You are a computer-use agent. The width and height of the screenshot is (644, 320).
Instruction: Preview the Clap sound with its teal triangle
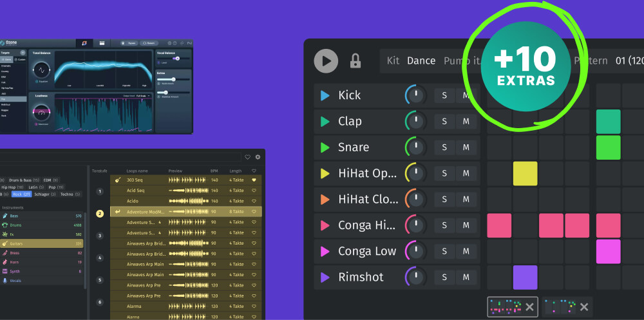(x=325, y=122)
